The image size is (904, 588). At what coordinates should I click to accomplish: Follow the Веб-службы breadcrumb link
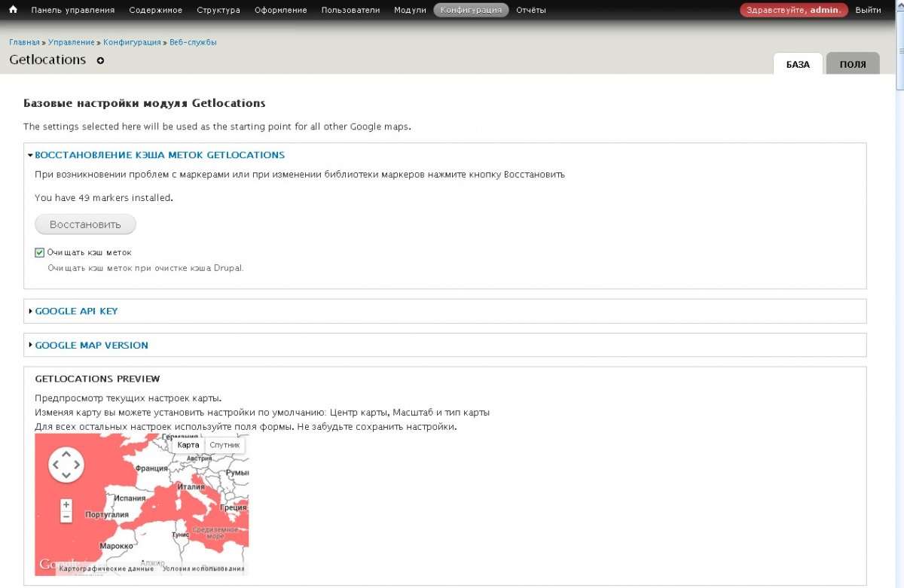[193, 43]
